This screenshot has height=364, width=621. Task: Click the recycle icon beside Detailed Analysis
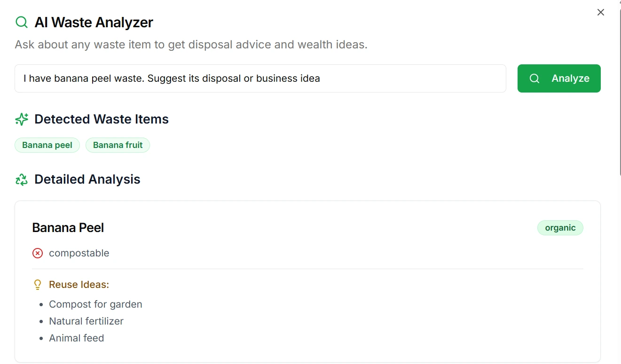pyautogui.click(x=22, y=179)
